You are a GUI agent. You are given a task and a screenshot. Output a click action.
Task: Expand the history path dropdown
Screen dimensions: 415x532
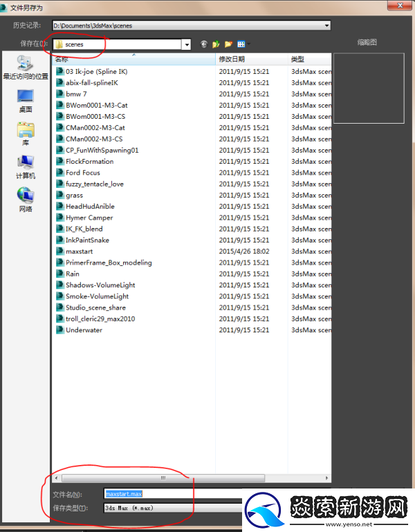tap(326, 26)
